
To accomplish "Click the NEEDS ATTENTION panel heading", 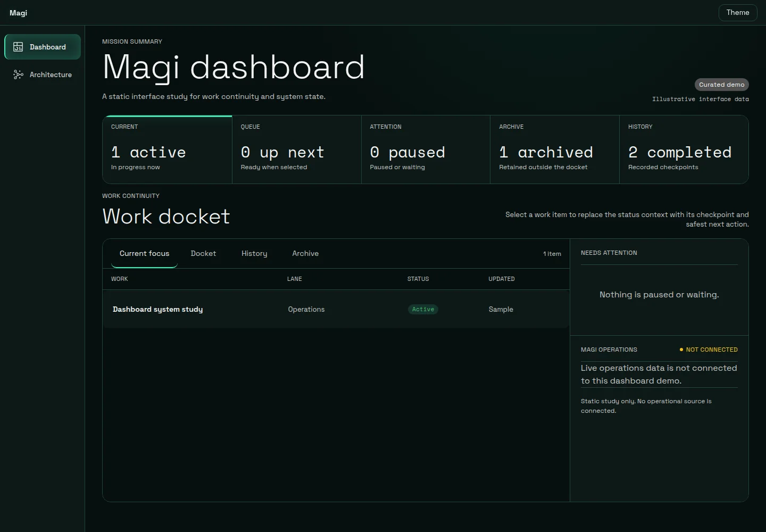I will pyautogui.click(x=609, y=253).
